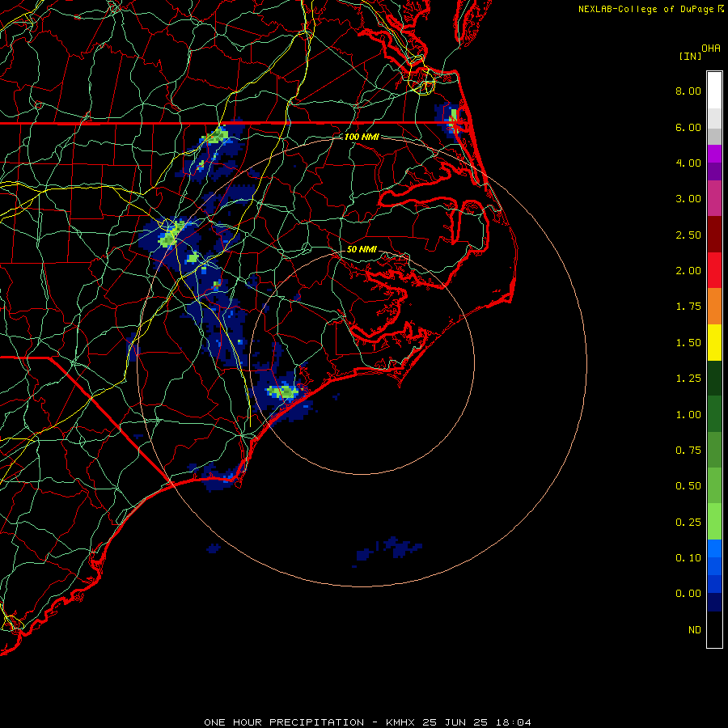The height and width of the screenshot is (728, 728).
Task: Click the ND legend label
Action: point(695,630)
